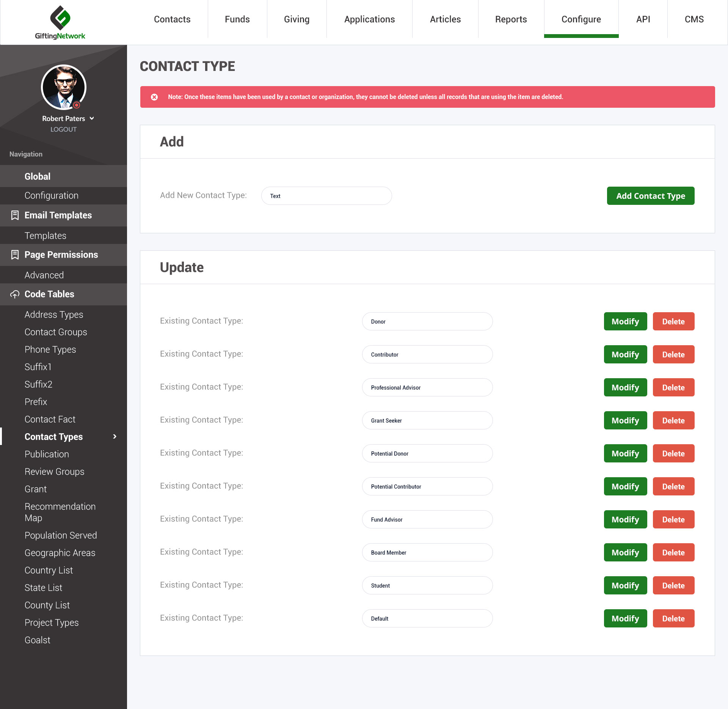Open the Funds tab
Viewport: 728px width, 709px height.
coord(237,19)
